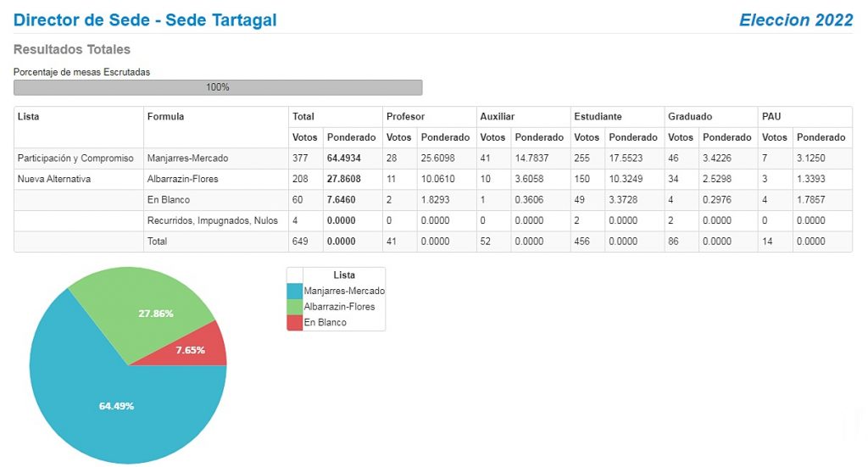Open the Director de Sede - Sede Tartagal title
This screenshot has height=467, width=868.
click(x=145, y=20)
